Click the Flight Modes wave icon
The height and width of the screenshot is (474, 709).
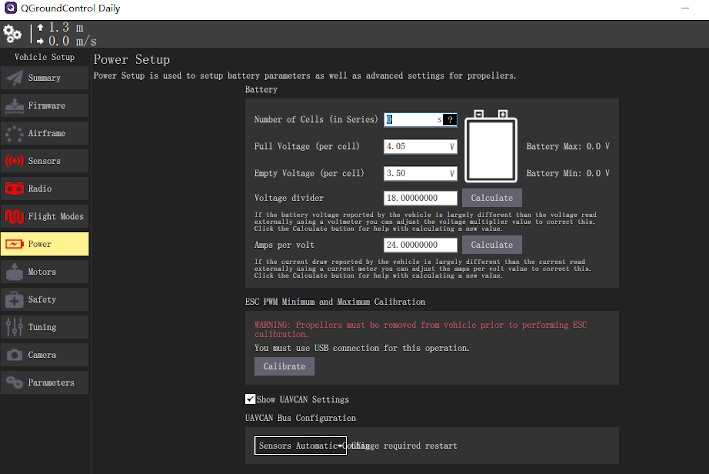[x=14, y=216]
